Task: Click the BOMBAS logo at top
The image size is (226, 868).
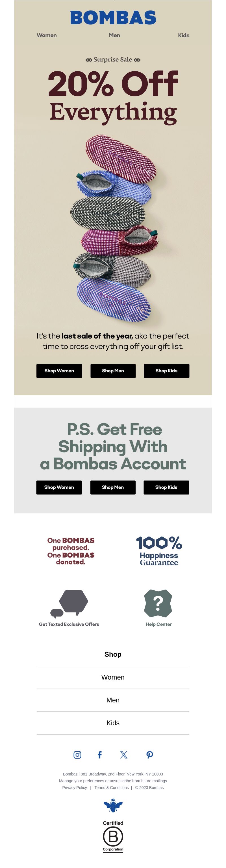Action: pos(113,17)
